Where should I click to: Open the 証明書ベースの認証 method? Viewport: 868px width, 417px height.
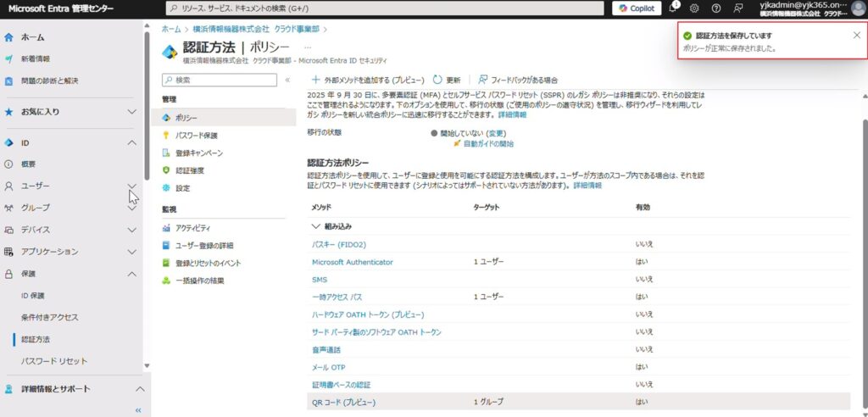pos(341,385)
